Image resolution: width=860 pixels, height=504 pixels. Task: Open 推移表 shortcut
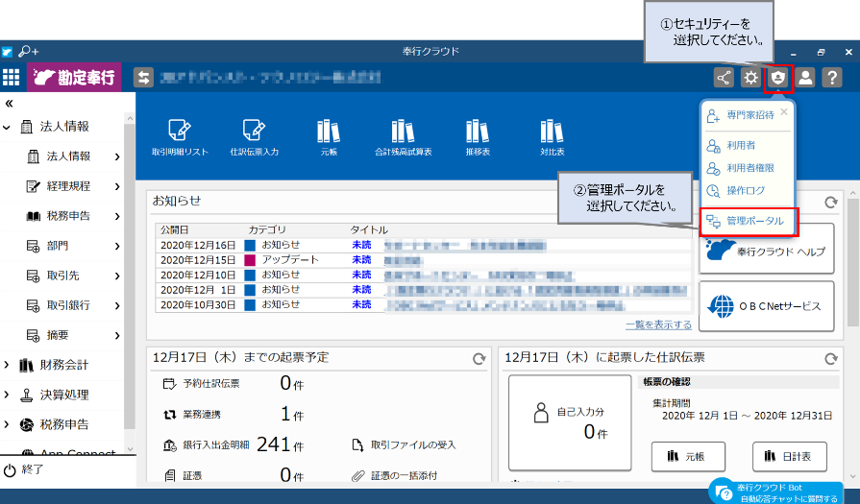478,137
